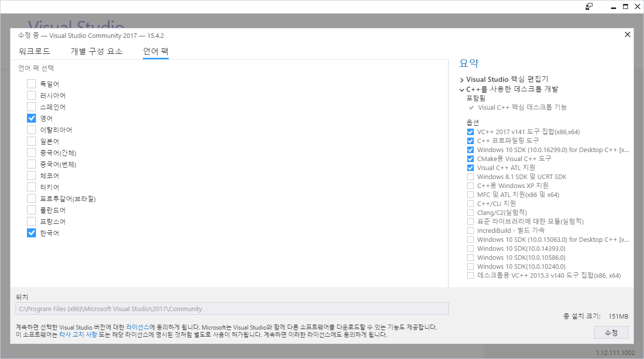Check the C++/CLI 지원 option
Image resolution: width=644 pixels, height=359 pixels.
pyautogui.click(x=470, y=204)
